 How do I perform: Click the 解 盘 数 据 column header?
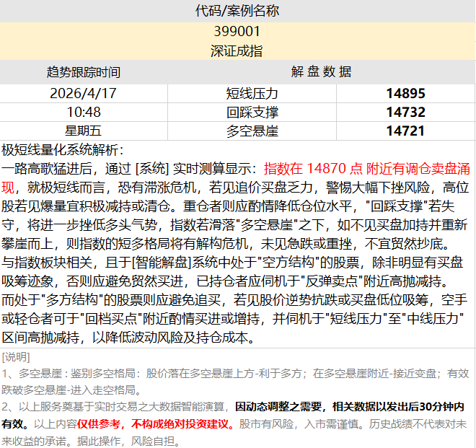tap(322, 72)
